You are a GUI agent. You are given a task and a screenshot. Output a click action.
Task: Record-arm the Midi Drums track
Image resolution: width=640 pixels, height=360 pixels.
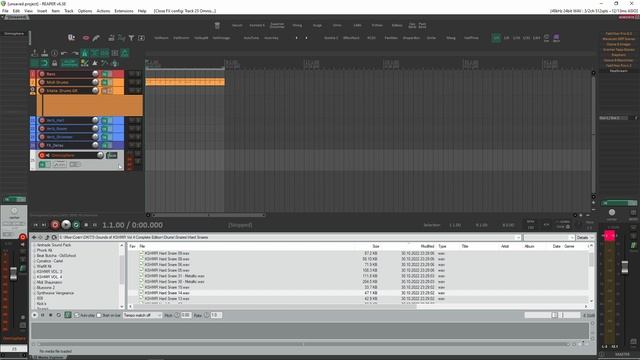coord(42,82)
